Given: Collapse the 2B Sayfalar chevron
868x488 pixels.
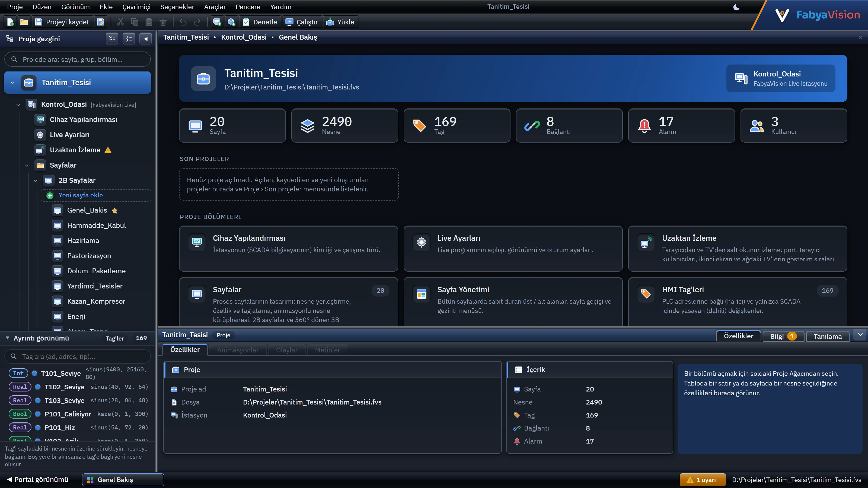Looking at the screenshot, I should (x=35, y=181).
